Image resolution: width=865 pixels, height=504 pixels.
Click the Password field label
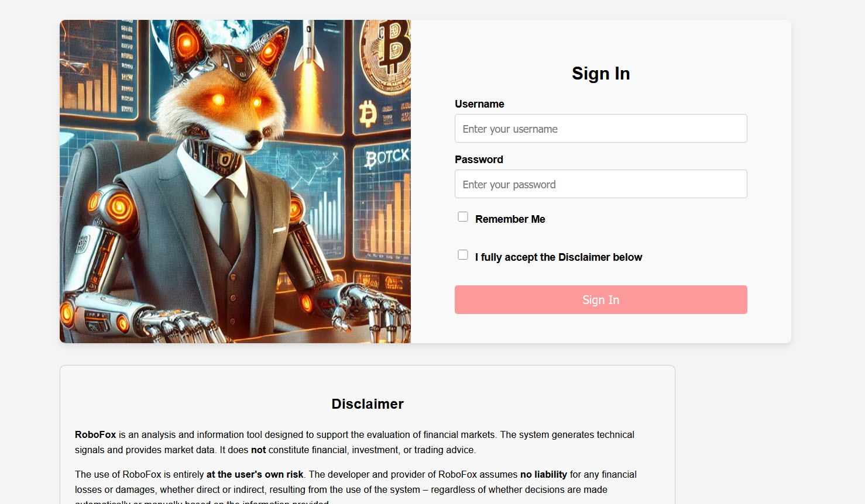pyautogui.click(x=479, y=160)
